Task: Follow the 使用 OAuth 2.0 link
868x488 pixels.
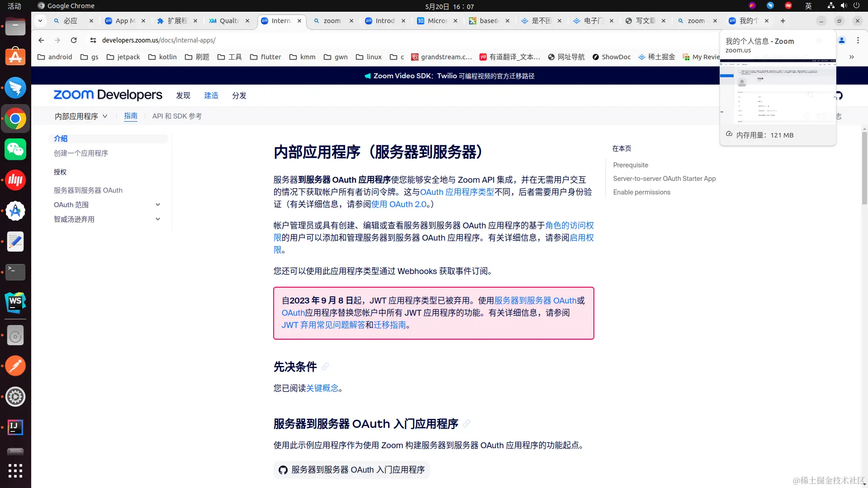Action: [x=399, y=204]
